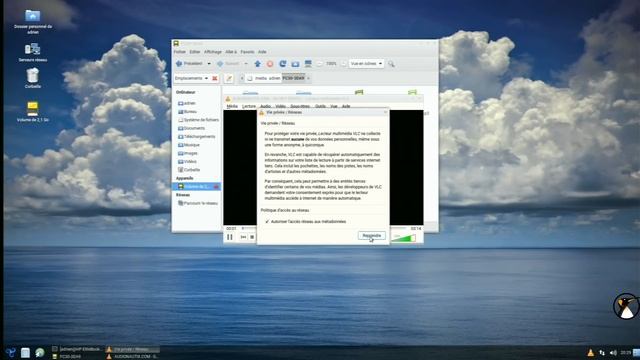640x360 pixels.
Task: Launch the green web browser taskbar icon
Action: 40,353
